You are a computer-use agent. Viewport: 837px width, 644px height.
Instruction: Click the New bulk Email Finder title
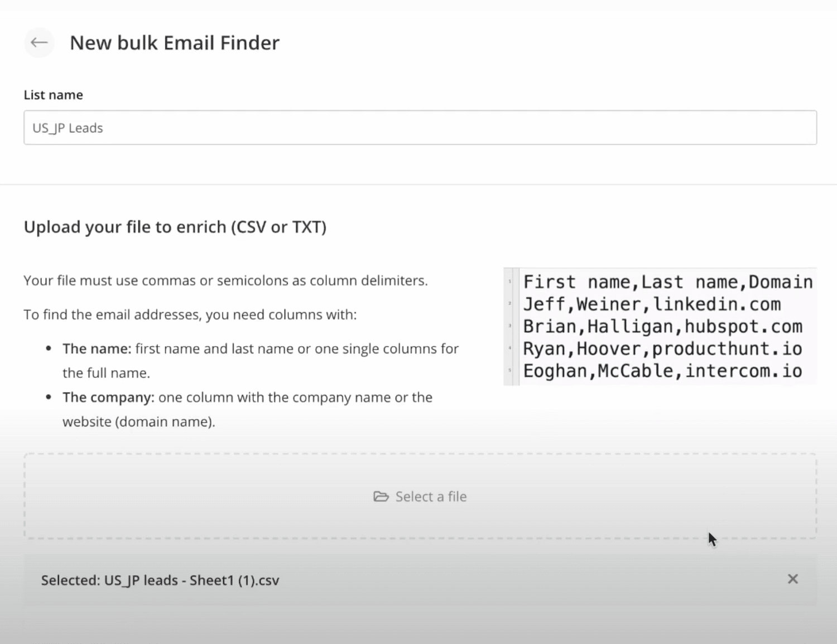[175, 43]
